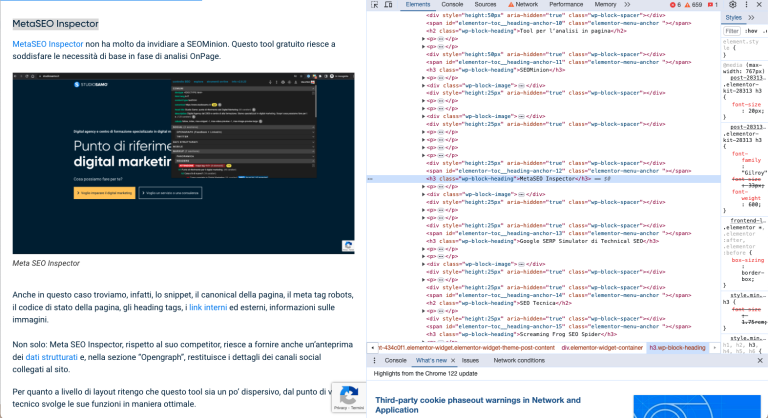Activate the inspect element picker icon

coord(374,5)
